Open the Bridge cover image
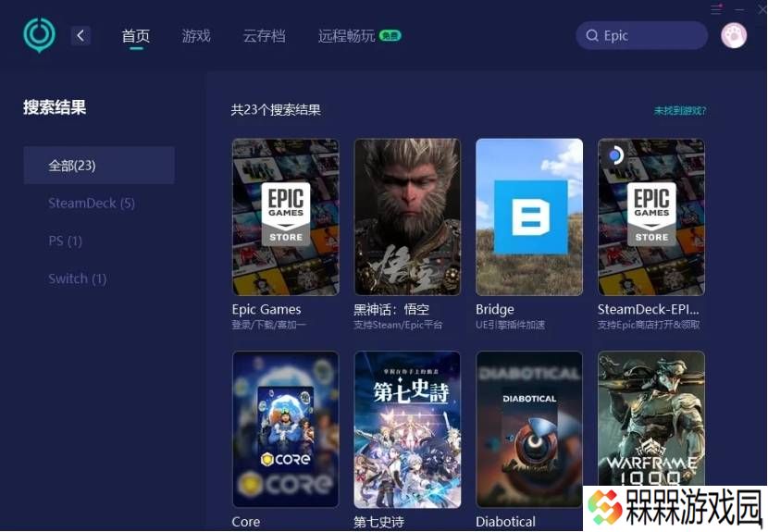This screenshot has height=532, width=768. click(529, 217)
